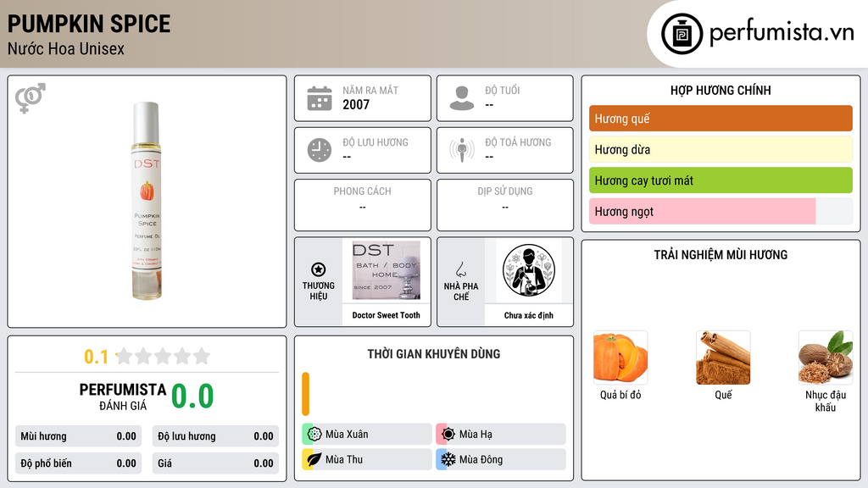This screenshot has width=868, height=488.
Task: Click the calendar icon beside Năm ra mắt
Action: click(x=320, y=98)
